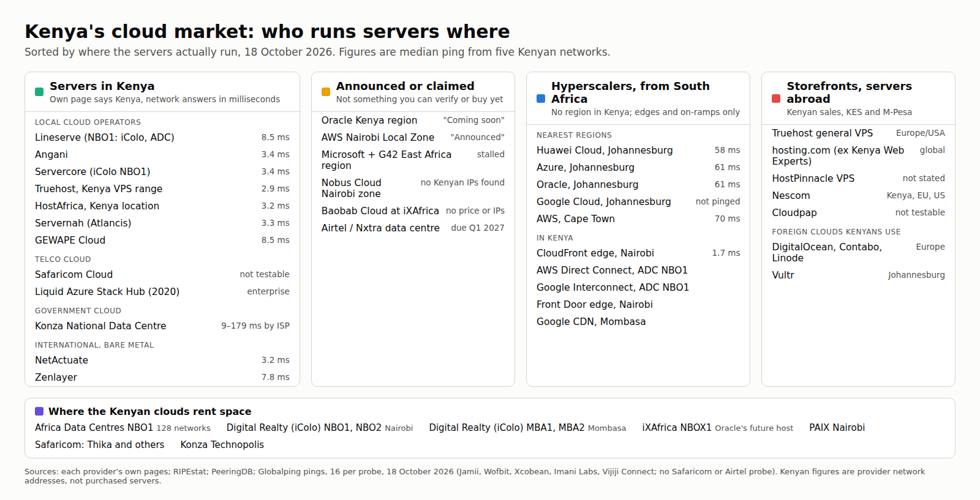Click Huawei Cloud, Johannesburg row
The height and width of the screenshot is (500, 980).
[638, 150]
